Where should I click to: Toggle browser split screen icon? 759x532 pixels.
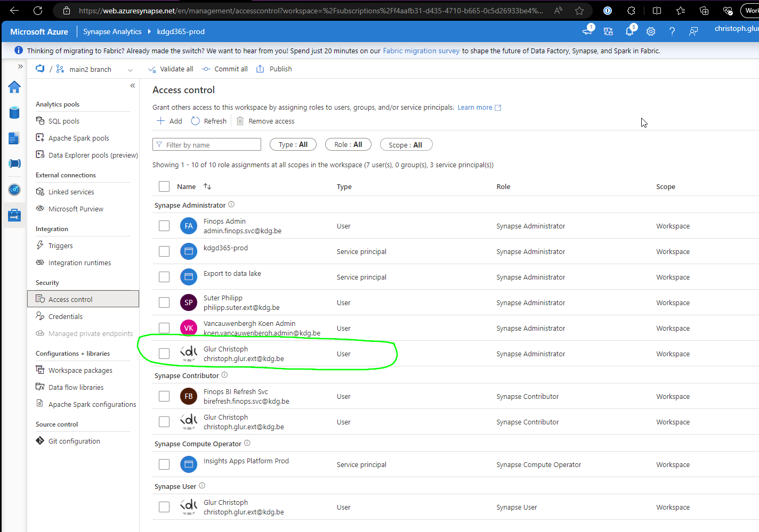coord(657,11)
